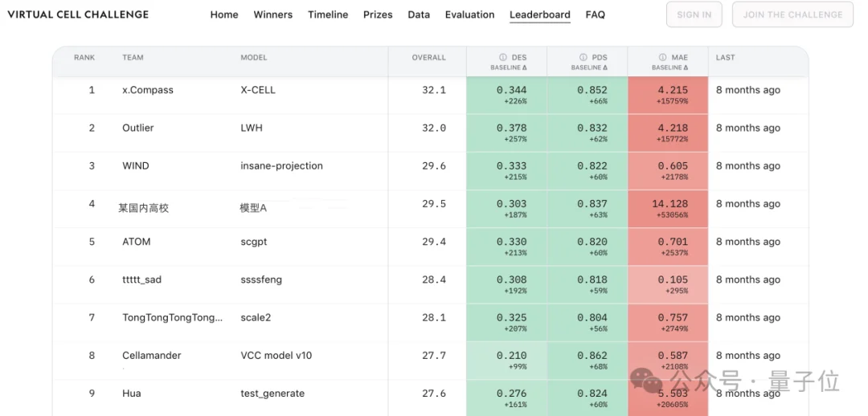Click the PDS column info icon
868x416 pixels.
coord(583,57)
